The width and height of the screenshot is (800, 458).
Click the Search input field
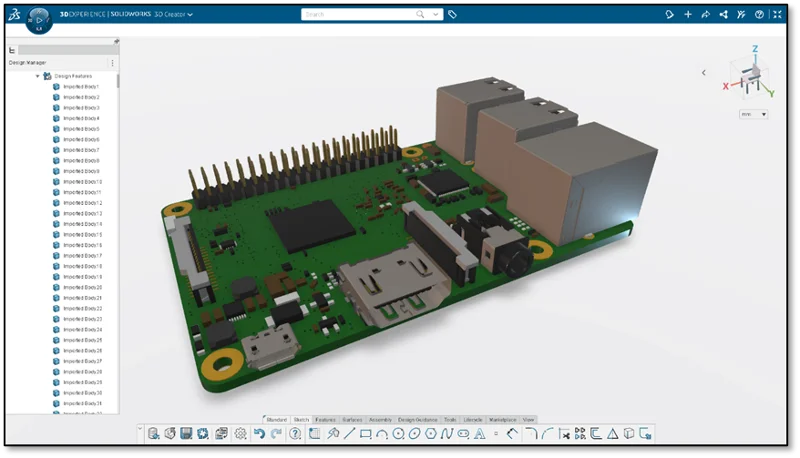point(360,15)
